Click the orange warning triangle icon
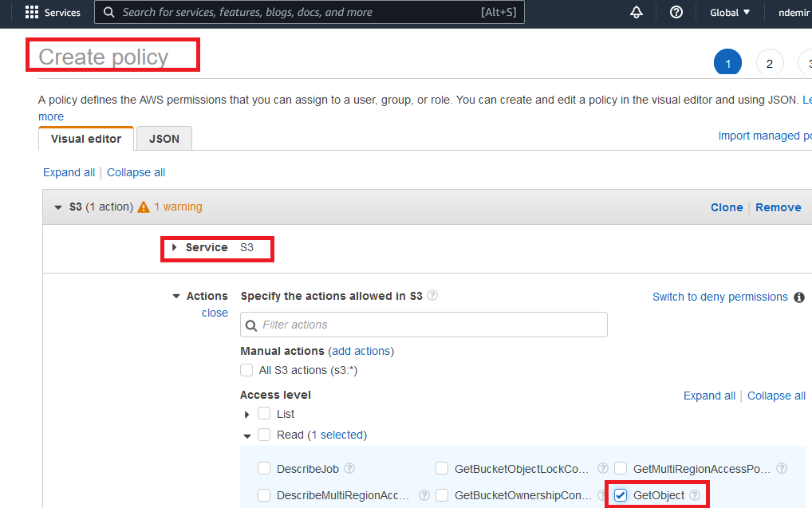This screenshot has width=812, height=508. [144, 207]
